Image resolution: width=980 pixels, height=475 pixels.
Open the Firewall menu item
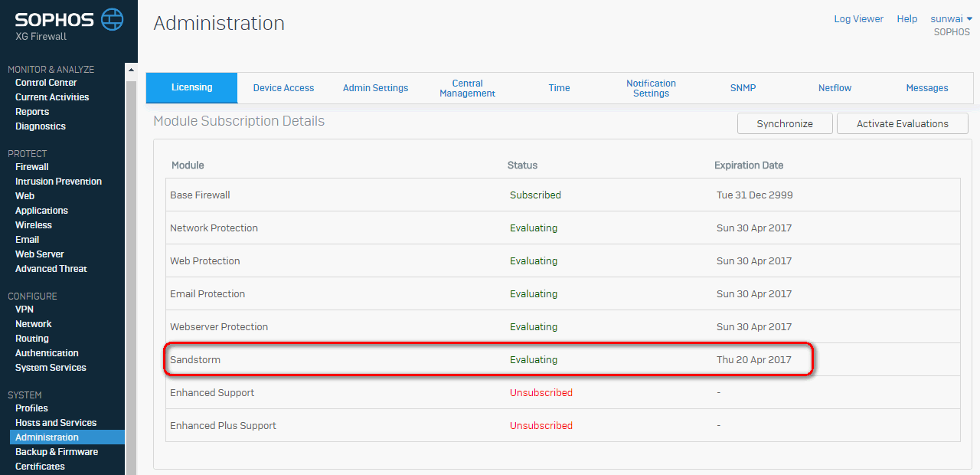click(x=32, y=167)
